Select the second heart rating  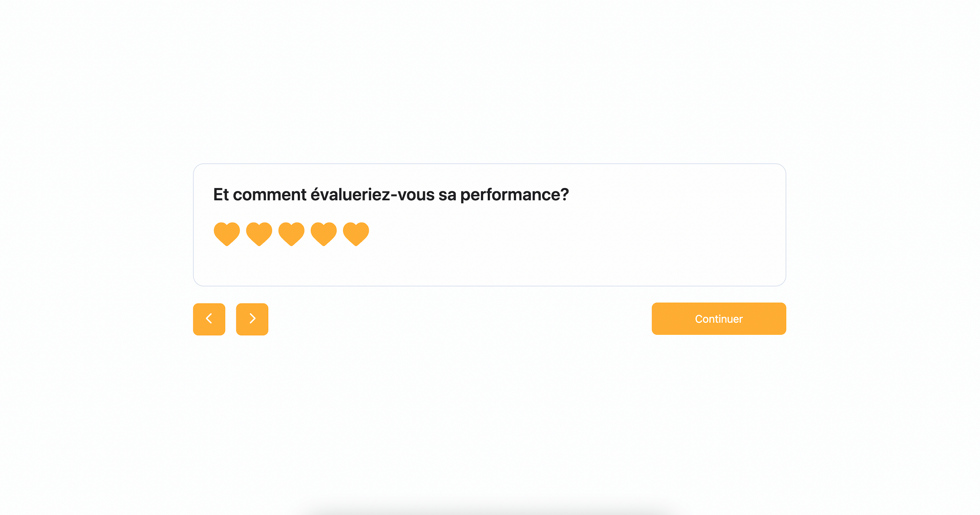259,233
